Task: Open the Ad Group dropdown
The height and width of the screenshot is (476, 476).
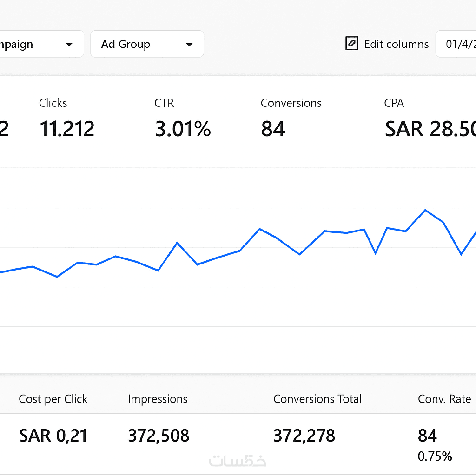Action: [147, 44]
